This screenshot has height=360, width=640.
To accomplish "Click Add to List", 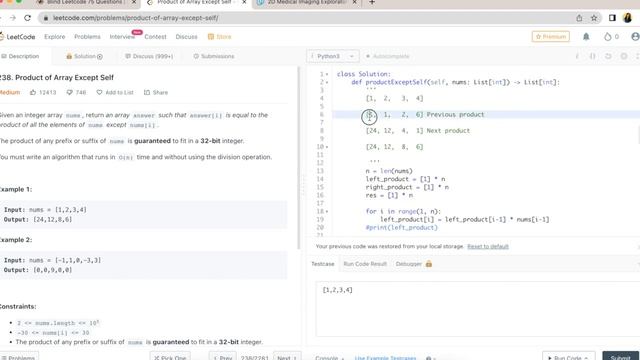I will pos(115,93).
